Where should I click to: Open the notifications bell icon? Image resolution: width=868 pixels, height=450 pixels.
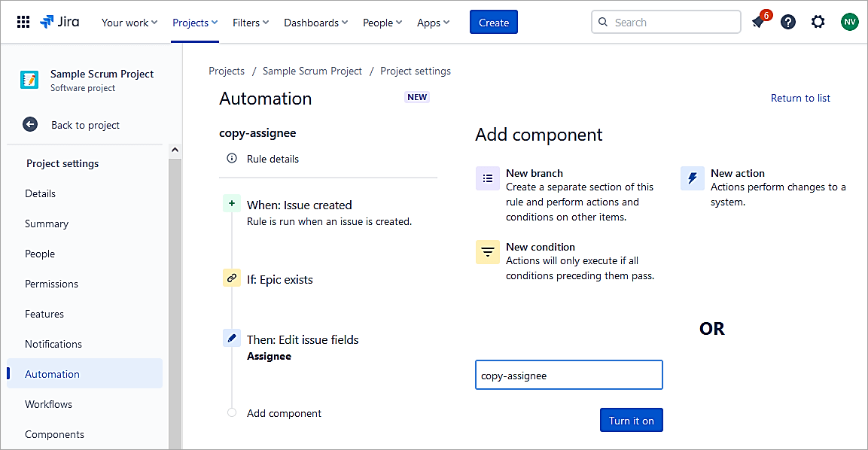(x=758, y=23)
